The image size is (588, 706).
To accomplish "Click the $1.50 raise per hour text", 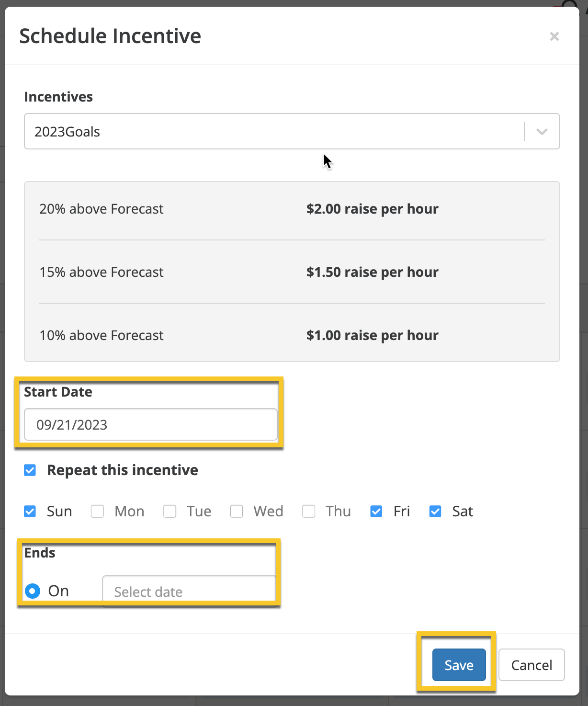I will click(372, 272).
